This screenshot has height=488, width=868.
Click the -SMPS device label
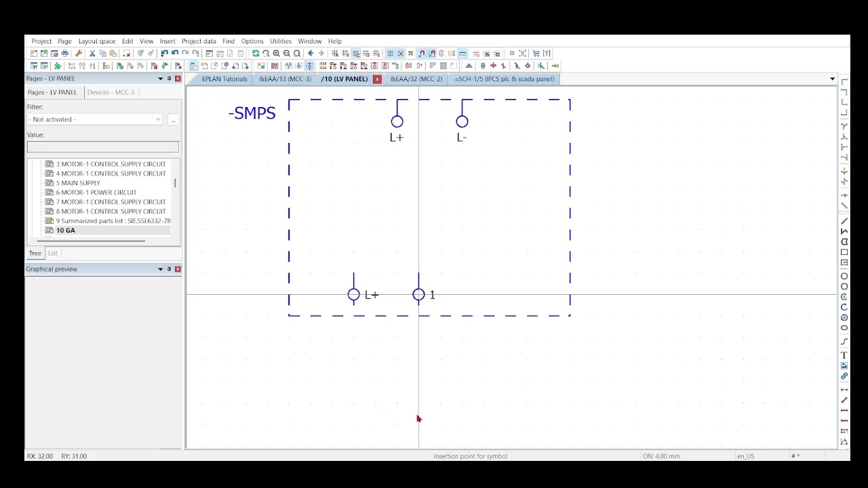tap(252, 113)
